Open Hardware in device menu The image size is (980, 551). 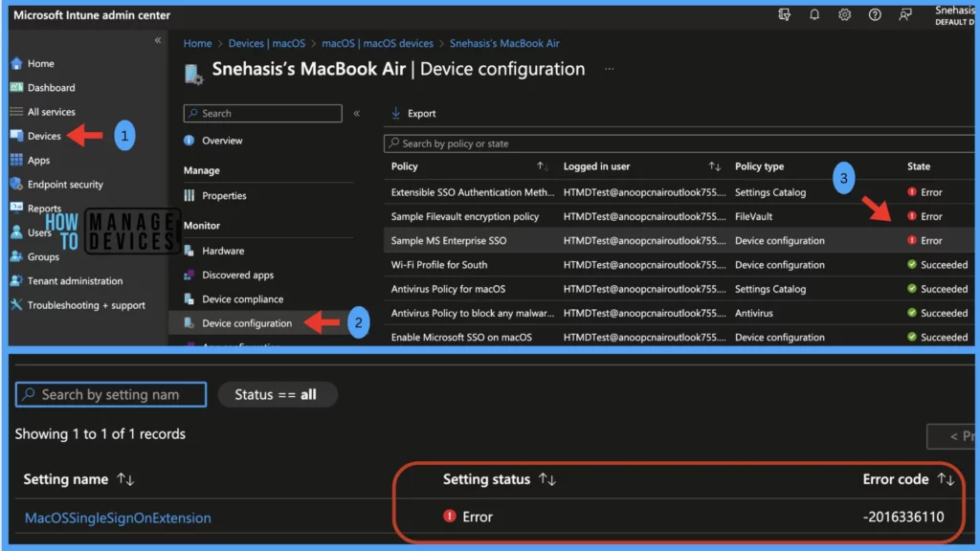(x=222, y=251)
